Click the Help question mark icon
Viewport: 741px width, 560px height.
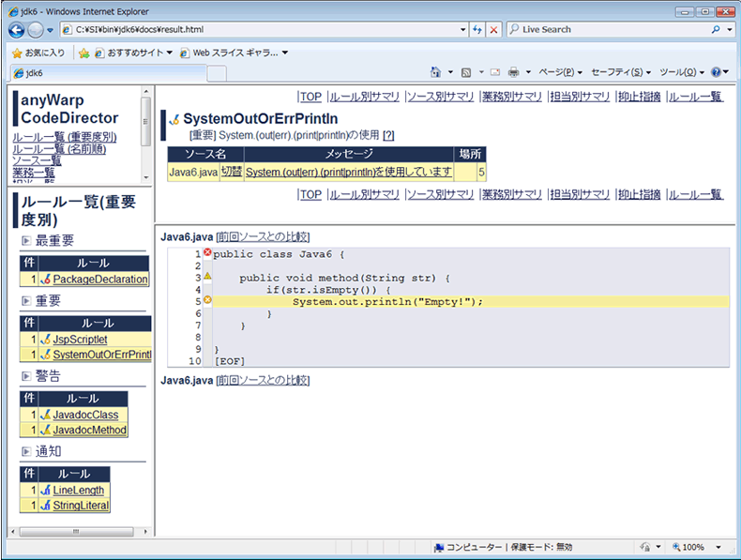coord(717,72)
